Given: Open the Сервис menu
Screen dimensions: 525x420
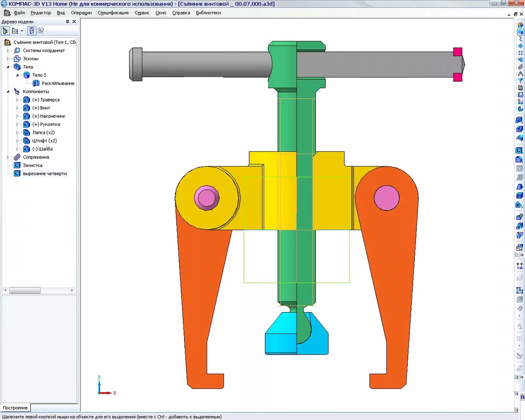Looking at the screenshot, I should tap(142, 13).
